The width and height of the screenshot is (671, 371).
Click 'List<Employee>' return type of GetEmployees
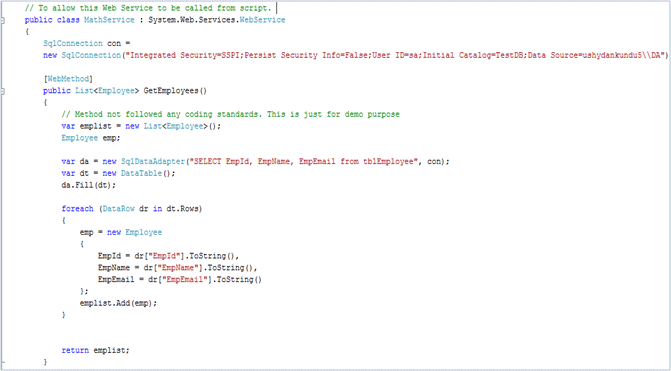(107, 91)
